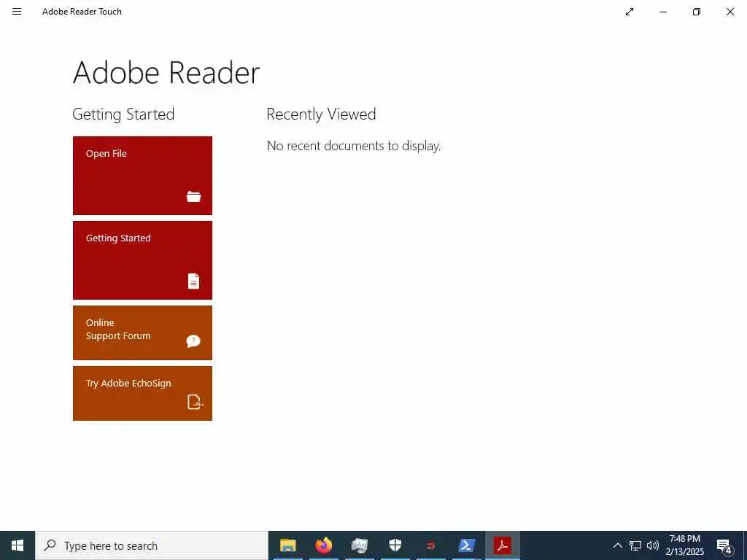Focus the 'Type here to search' box
747x560 pixels.
[152, 545]
